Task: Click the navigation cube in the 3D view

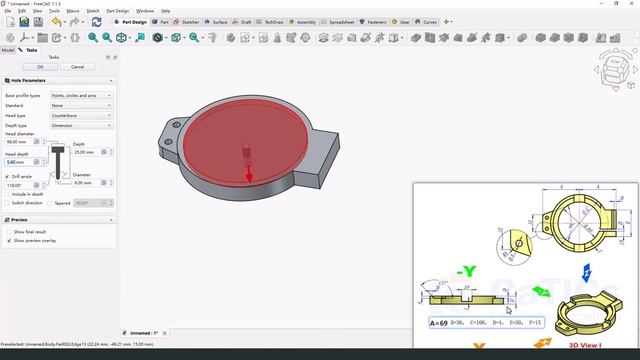Action: (x=616, y=70)
